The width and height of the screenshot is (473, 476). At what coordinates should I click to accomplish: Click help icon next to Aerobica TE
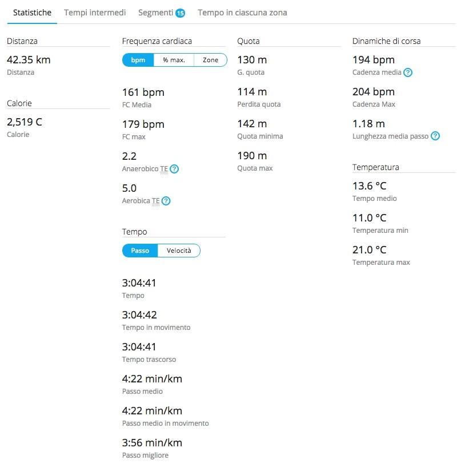(166, 201)
